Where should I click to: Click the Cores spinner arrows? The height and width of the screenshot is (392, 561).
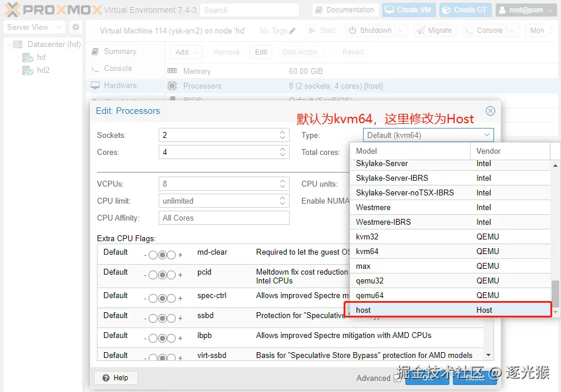pos(283,152)
